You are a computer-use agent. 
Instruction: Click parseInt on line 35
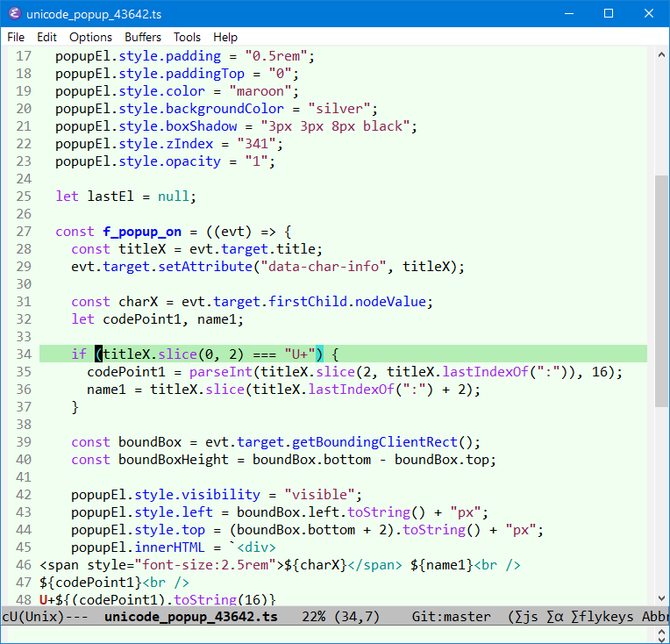221,372
